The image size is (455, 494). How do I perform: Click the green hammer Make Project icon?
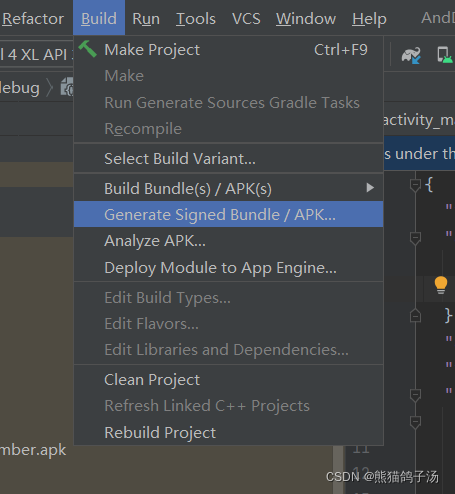point(87,49)
